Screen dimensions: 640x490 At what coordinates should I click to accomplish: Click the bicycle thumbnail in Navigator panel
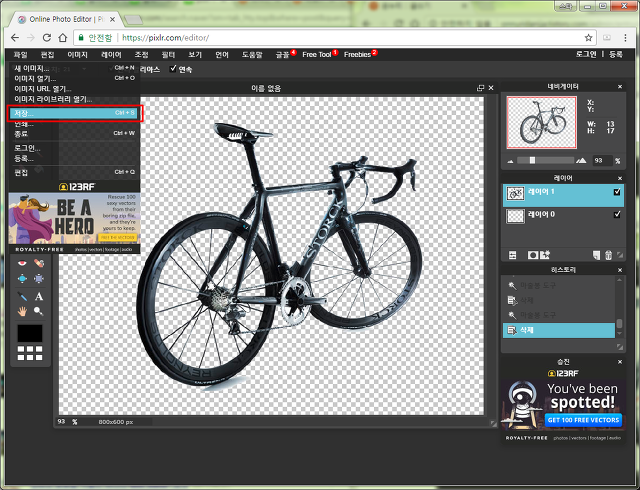click(542, 122)
